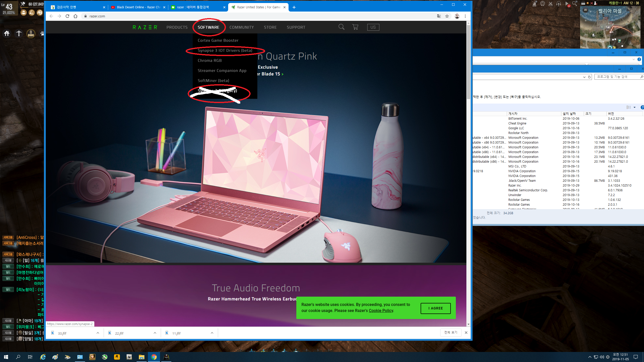The height and width of the screenshot is (362, 644).
Task: Expand options for 22.jfif download
Action: click(155, 333)
